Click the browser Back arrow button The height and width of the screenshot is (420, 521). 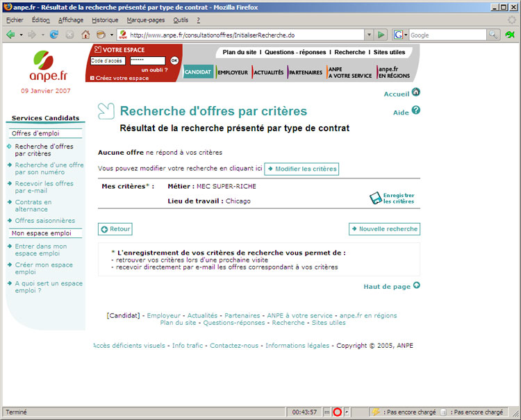[x=10, y=34]
